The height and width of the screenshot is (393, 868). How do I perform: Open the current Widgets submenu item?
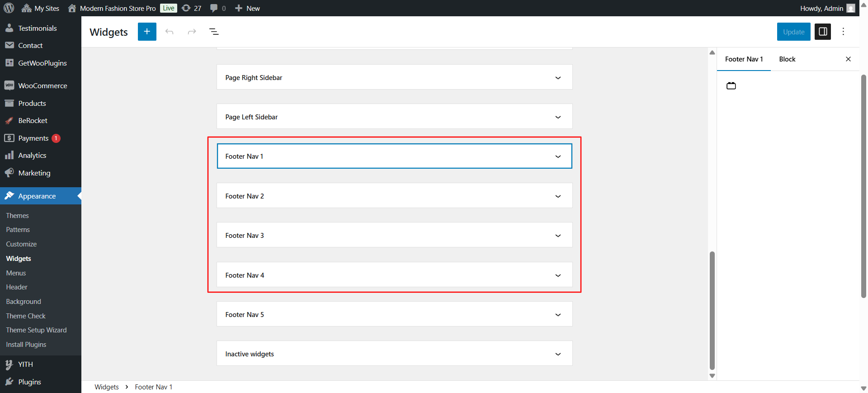coord(19,259)
